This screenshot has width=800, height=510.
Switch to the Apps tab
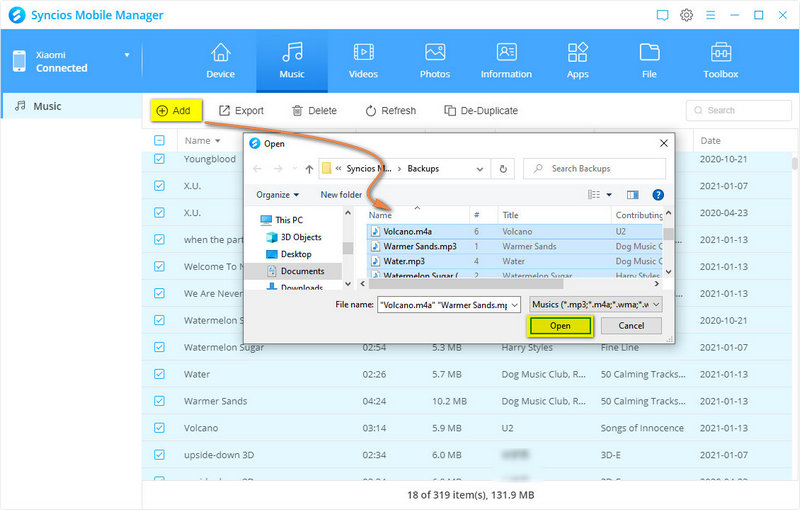click(578, 61)
